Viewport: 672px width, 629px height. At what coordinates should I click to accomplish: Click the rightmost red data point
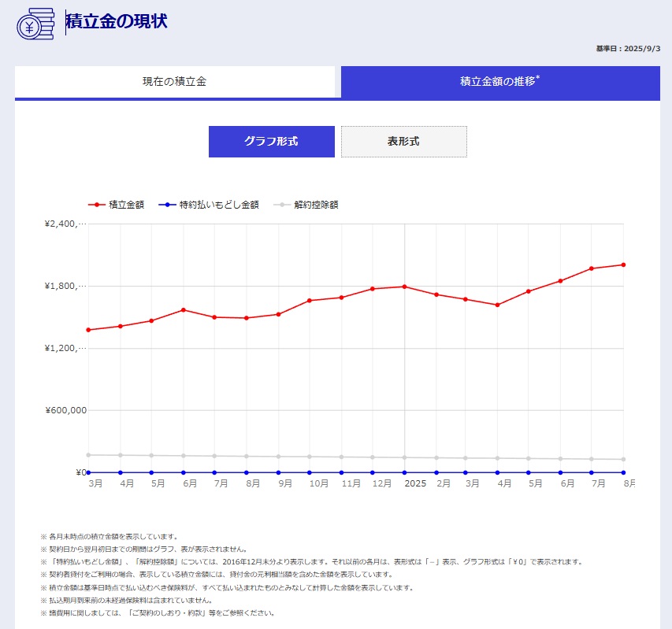[x=623, y=265]
